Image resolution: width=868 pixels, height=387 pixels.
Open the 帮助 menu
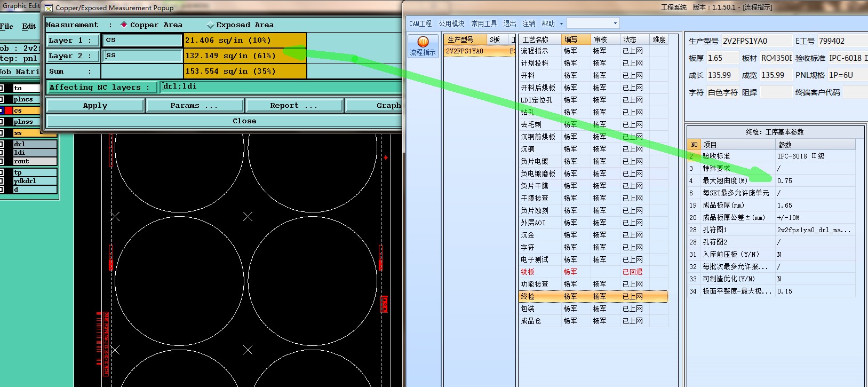coord(548,23)
